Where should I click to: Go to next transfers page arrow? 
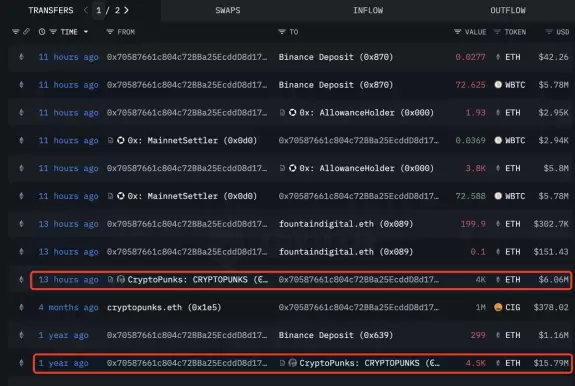pos(126,10)
